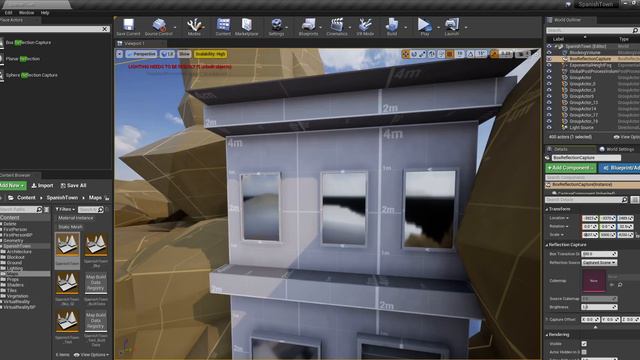The height and width of the screenshot is (360, 640).
Task: Click the VR Mode toolbar icon
Action: click(365, 25)
